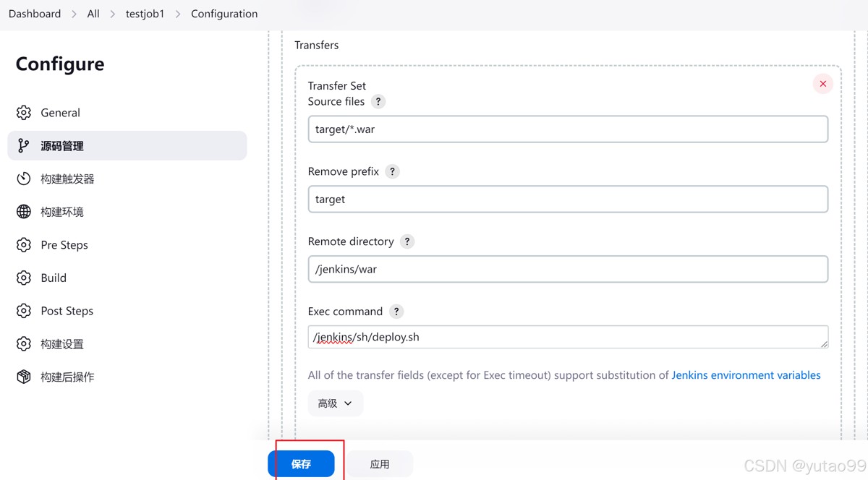This screenshot has width=868, height=480.
Task: Remove the Transfer Set with red X
Action: tap(822, 84)
